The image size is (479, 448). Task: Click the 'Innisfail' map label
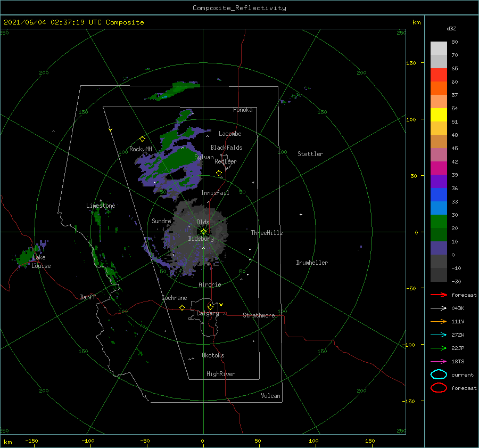click(x=215, y=193)
